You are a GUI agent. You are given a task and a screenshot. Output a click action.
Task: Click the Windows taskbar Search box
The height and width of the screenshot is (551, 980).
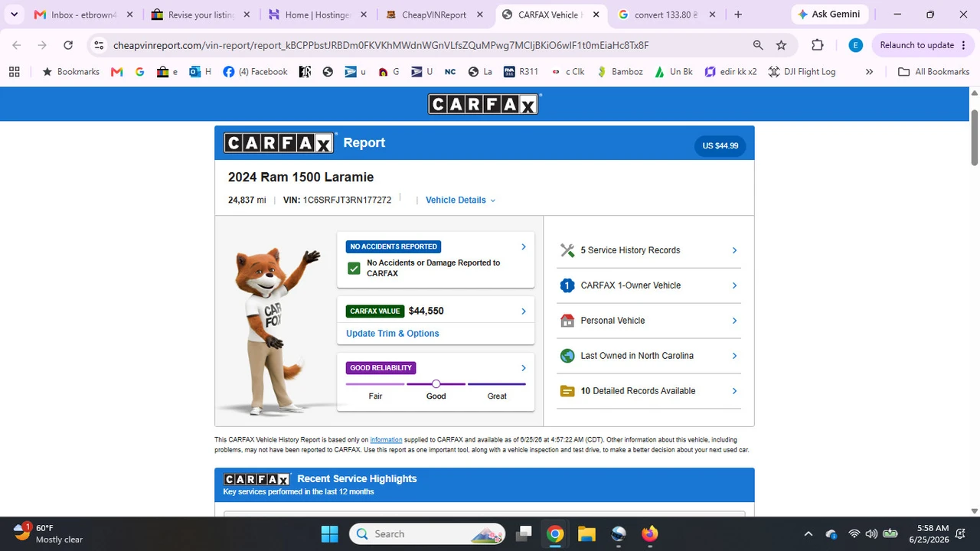click(x=427, y=533)
